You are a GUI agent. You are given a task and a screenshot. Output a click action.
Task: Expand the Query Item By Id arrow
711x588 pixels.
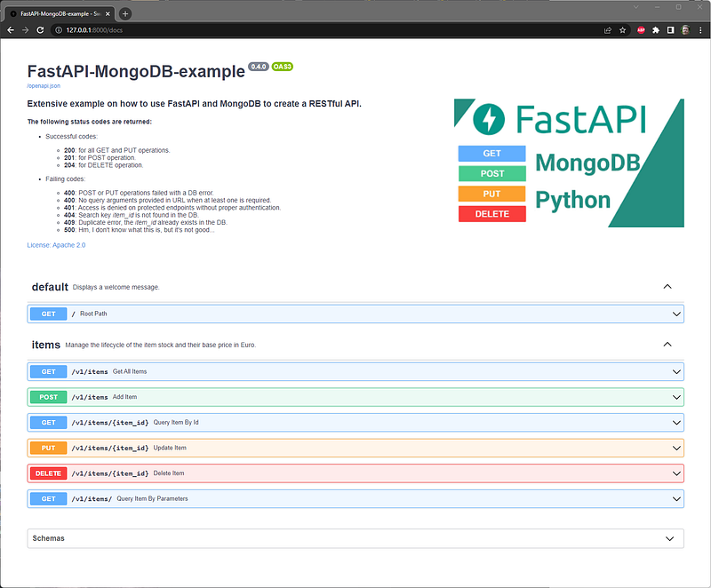(x=676, y=423)
